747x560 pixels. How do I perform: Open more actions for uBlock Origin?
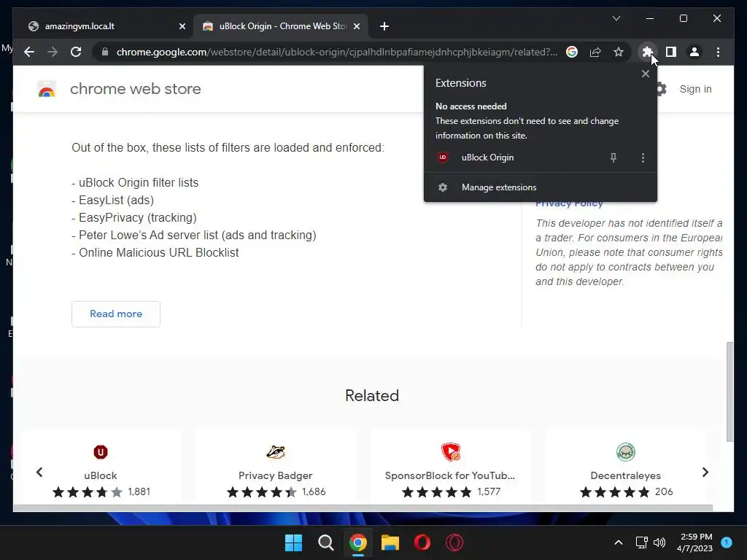pos(643,157)
